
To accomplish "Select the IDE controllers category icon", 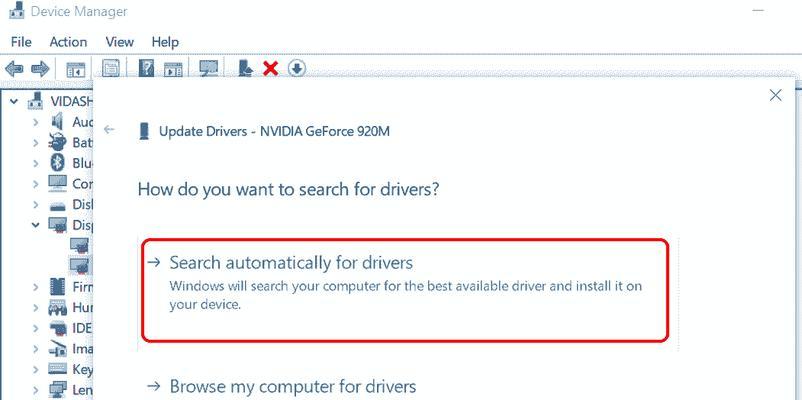I will click(57, 328).
